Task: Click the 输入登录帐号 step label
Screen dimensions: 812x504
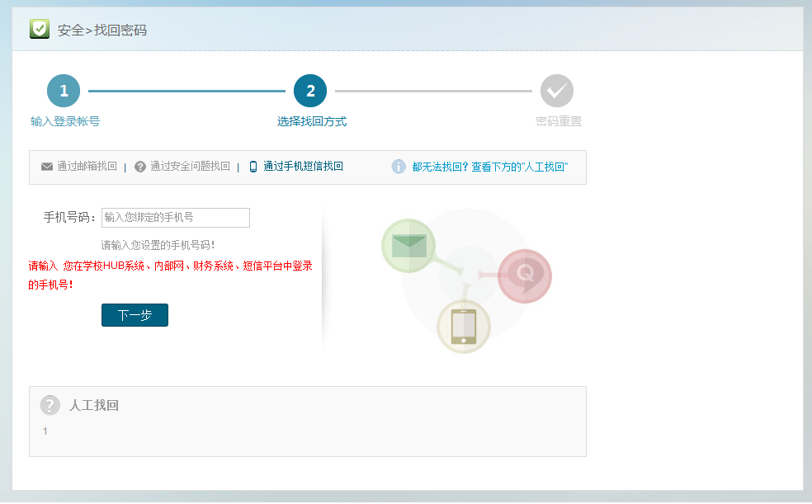Action: (65, 121)
